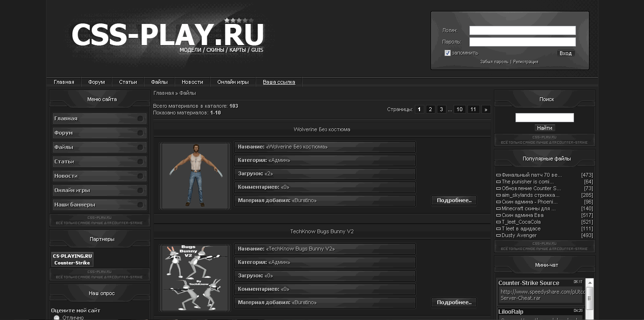Open Статьи in top navigation bar
Screen dimensions: 644x320
pos(128,82)
